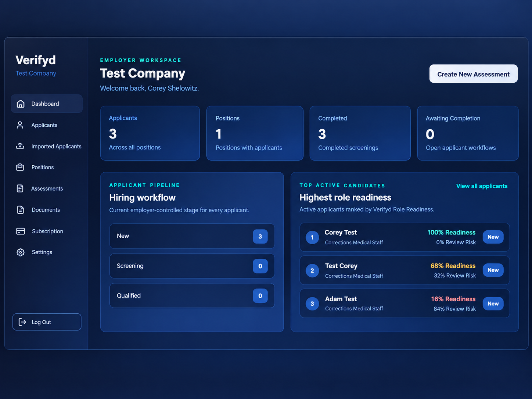This screenshot has width=532, height=399.
Task: Click the candidate name Corey Test
Action: coord(341,232)
